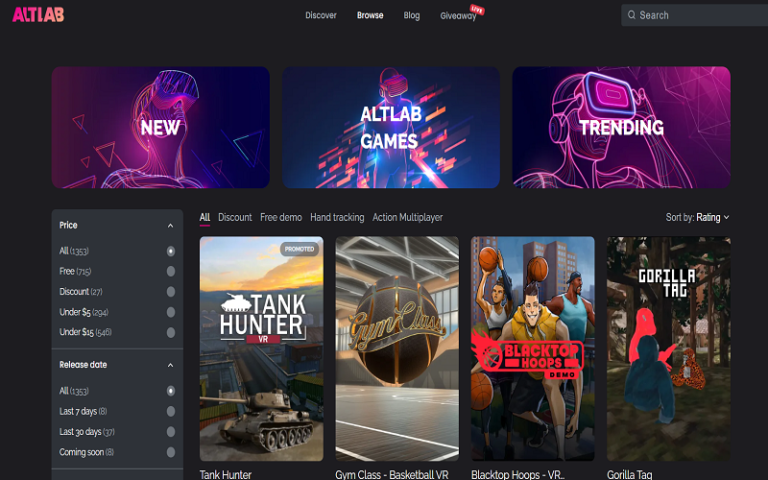Collapse the Price filter section
This screenshot has width=768, height=480.
coord(170,226)
